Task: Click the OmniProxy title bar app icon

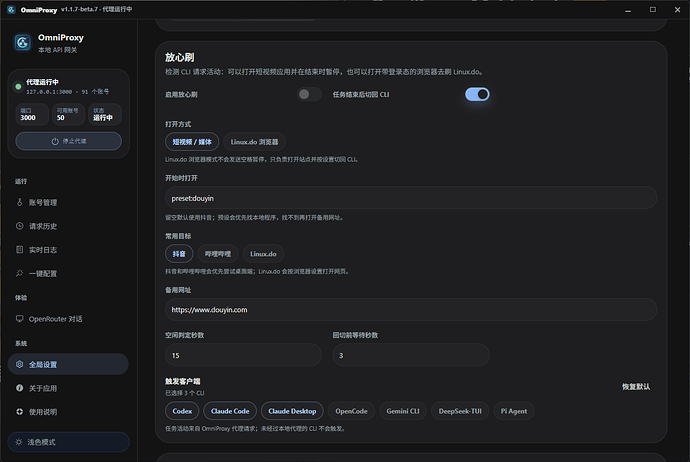Action: [x=11, y=9]
